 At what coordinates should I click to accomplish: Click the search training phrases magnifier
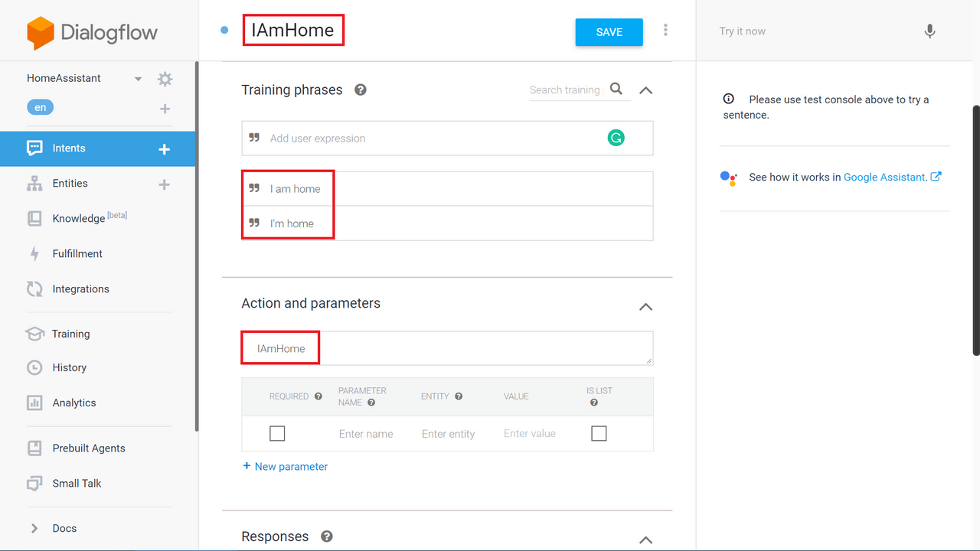pos(616,90)
